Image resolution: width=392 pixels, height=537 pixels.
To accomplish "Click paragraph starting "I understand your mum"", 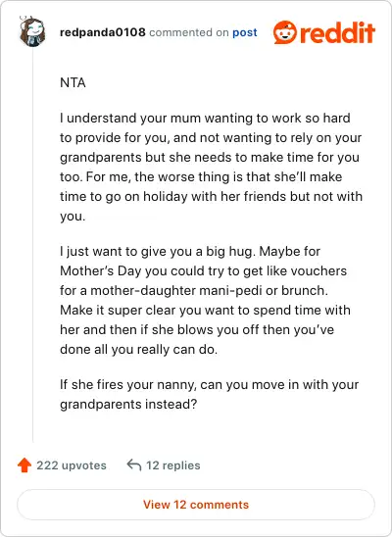I will point(211,168).
